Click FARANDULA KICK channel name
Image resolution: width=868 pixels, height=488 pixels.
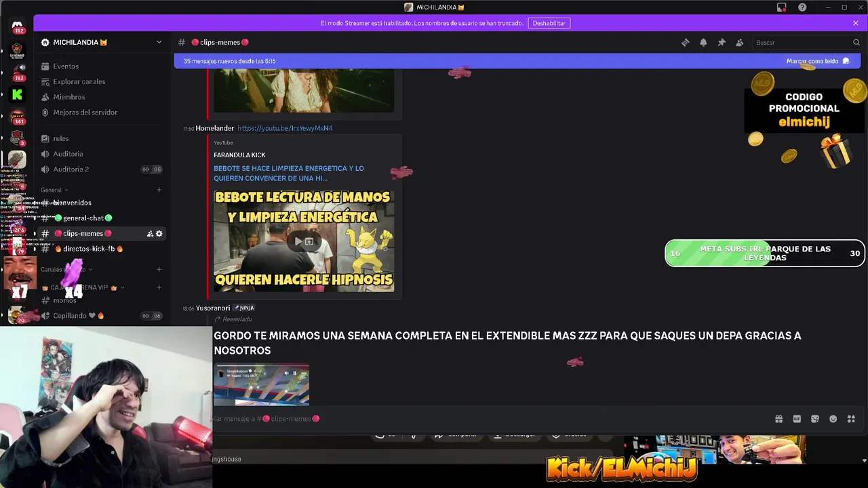(239, 155)
